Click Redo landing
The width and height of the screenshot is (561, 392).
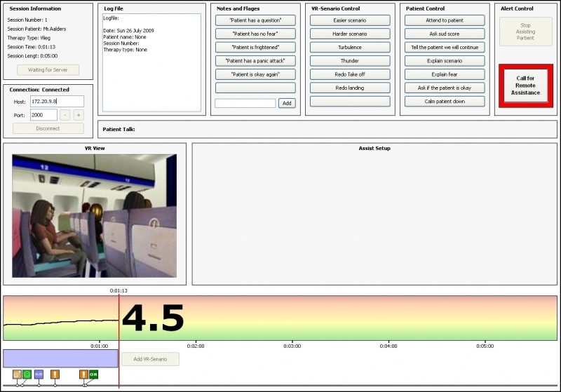(350, 88)
